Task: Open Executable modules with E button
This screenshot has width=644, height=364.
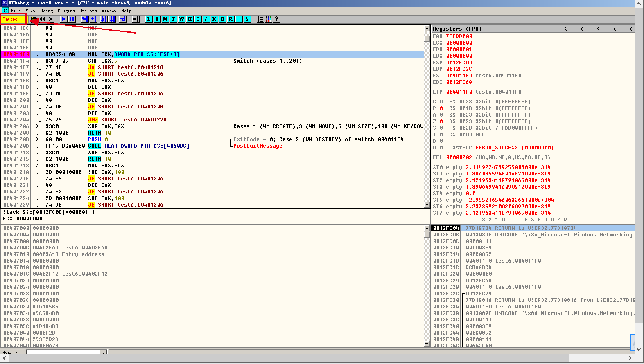Action: click(x=157, y=19)
